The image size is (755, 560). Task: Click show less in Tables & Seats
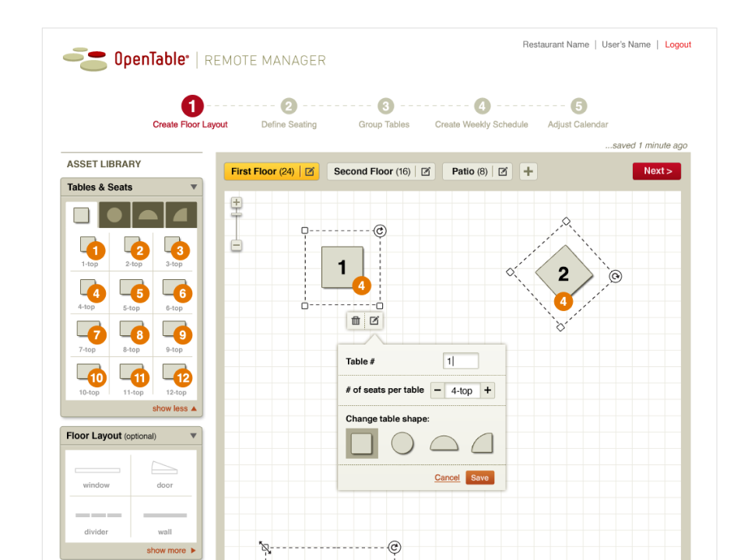click(x=174, y=408)
